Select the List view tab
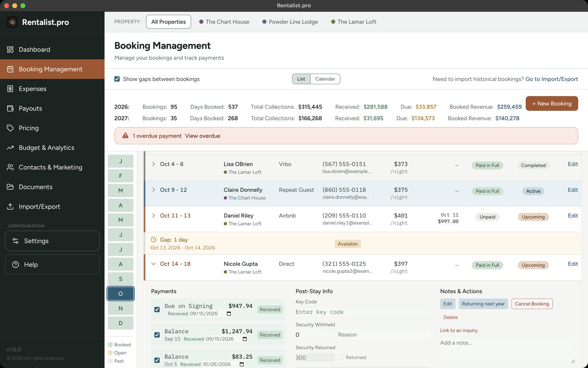 [301, 79]
